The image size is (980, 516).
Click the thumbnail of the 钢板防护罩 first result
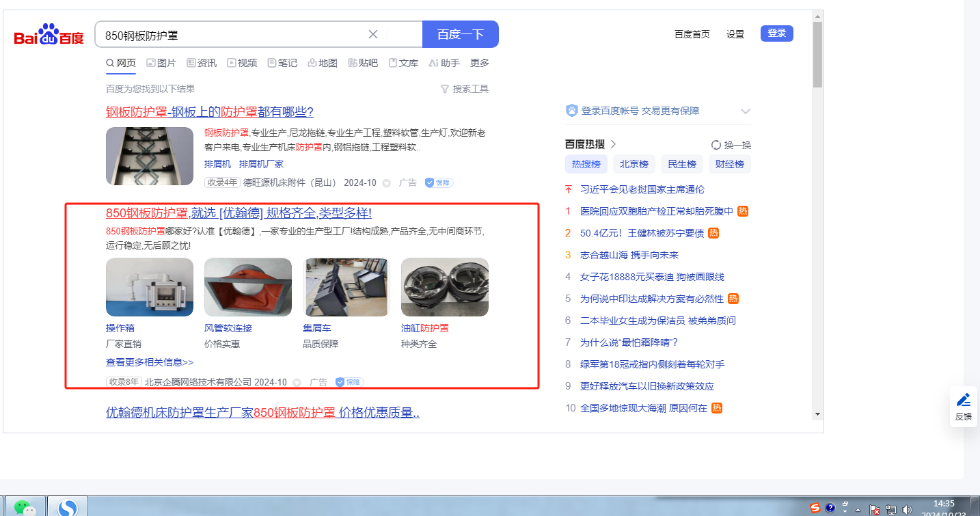[150, 156]
